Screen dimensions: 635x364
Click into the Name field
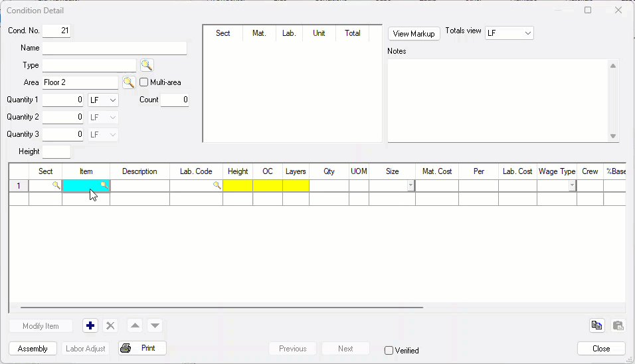click(x=115, y=48)
